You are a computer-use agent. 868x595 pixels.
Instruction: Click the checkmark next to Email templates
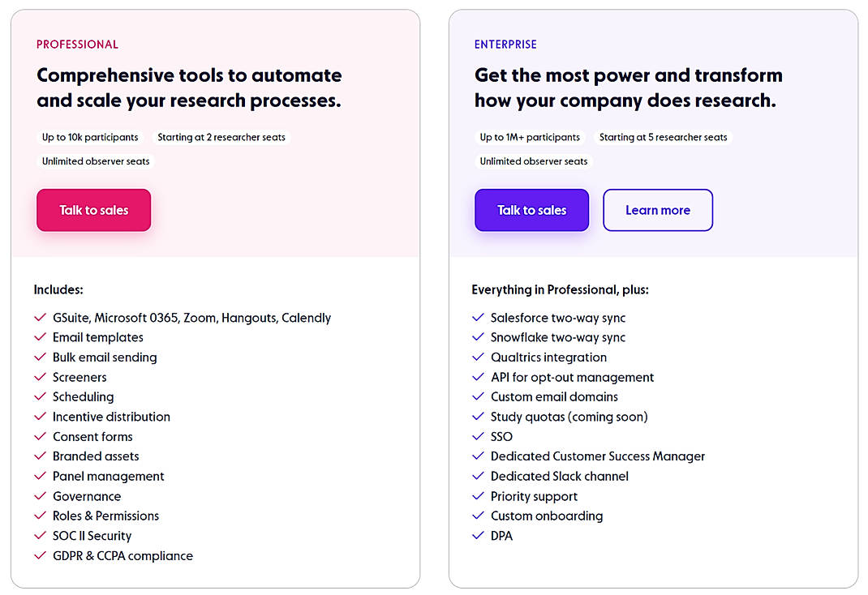click(x=40, y=337)
